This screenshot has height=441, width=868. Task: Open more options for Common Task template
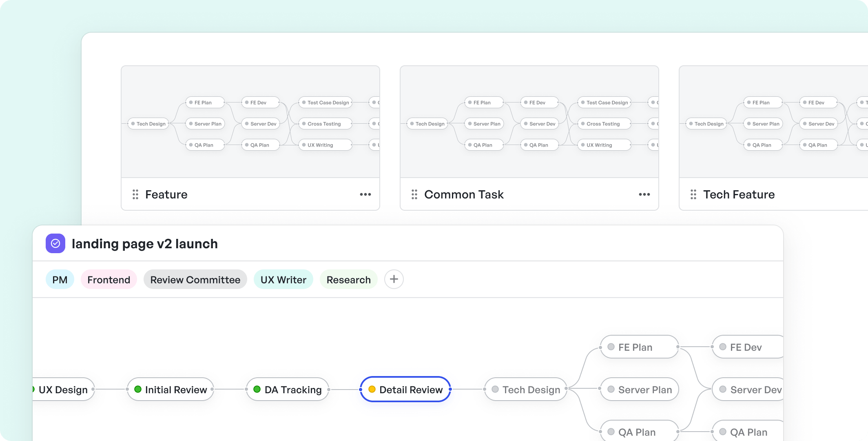644,194
